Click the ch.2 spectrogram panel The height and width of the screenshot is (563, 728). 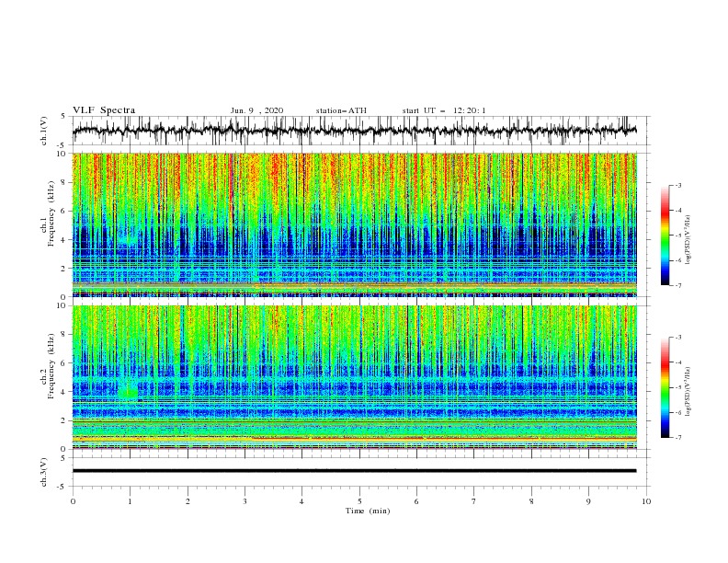click(355, 377)
